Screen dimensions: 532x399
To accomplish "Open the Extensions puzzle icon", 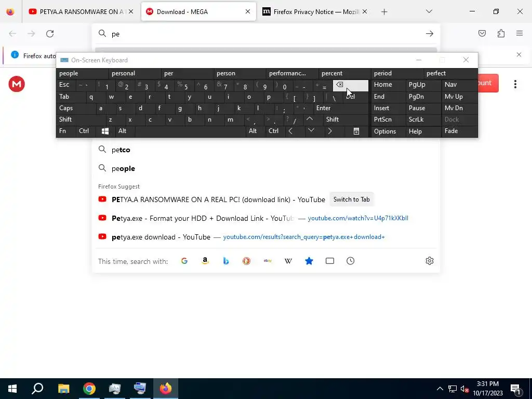I will tap(501, 33).
